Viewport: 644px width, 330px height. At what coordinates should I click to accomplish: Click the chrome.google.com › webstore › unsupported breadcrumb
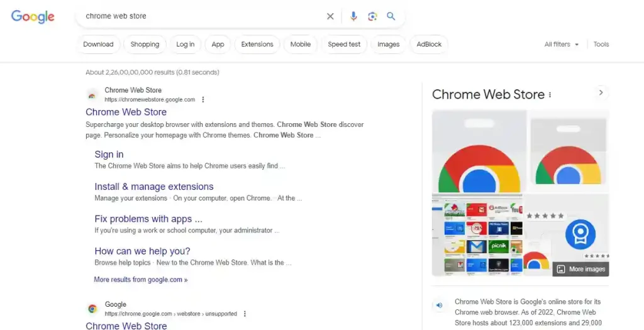pos(171,314)
